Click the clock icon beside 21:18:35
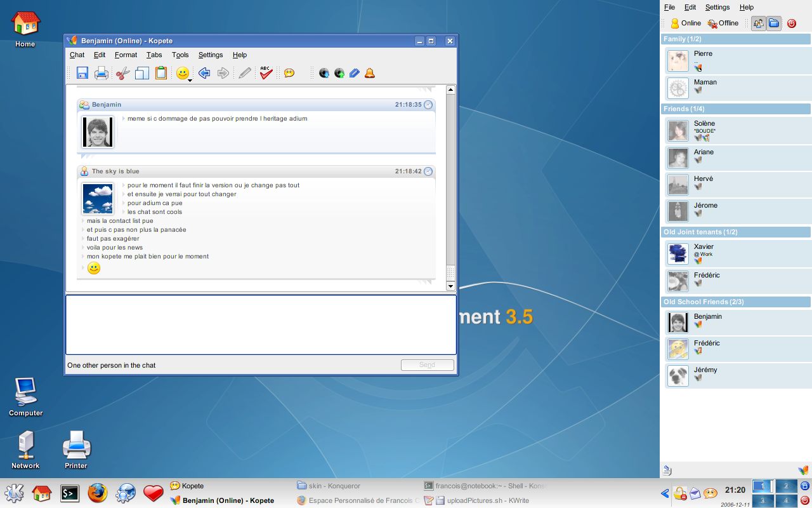 click(x=428, y=105)
